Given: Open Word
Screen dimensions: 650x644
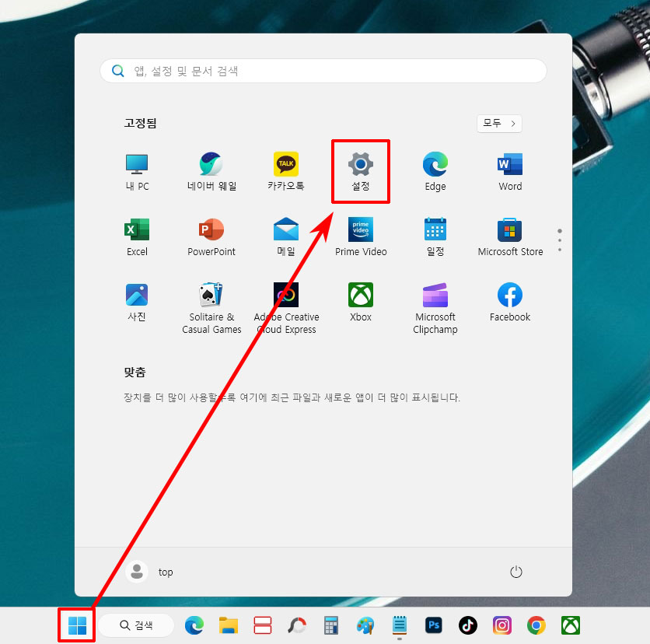Looking at the screenshot, I should [x=509, y=163].
